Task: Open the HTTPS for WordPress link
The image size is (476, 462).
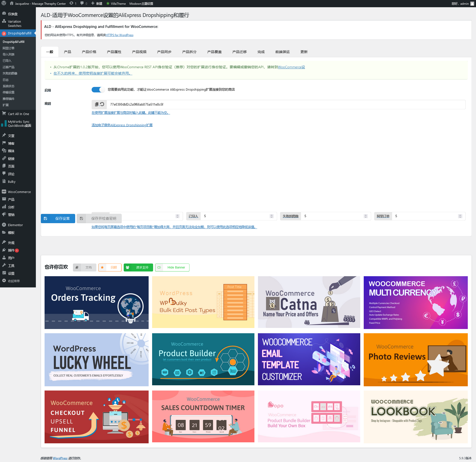Action: click(119, 35)
